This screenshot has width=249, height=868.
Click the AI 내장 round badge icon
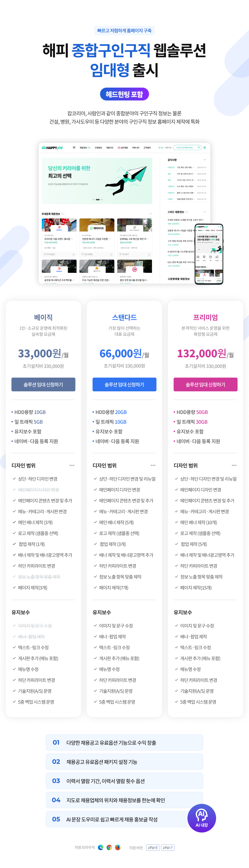pyautogui.click(x=201, y=818)
